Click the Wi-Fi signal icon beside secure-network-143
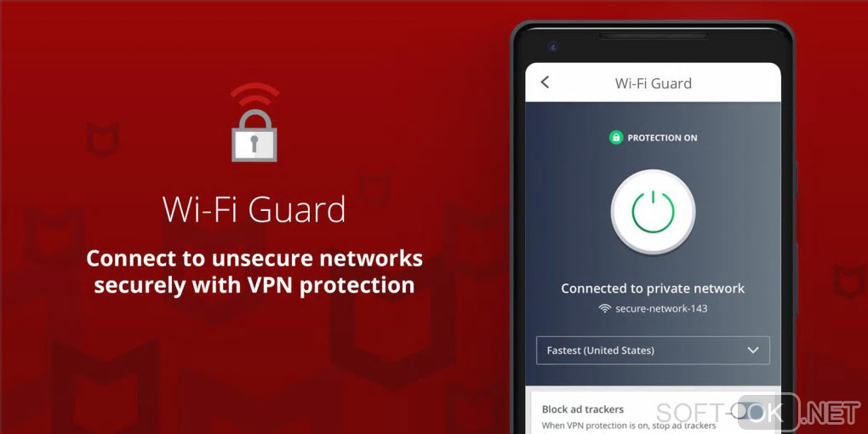 coord(605,308)
